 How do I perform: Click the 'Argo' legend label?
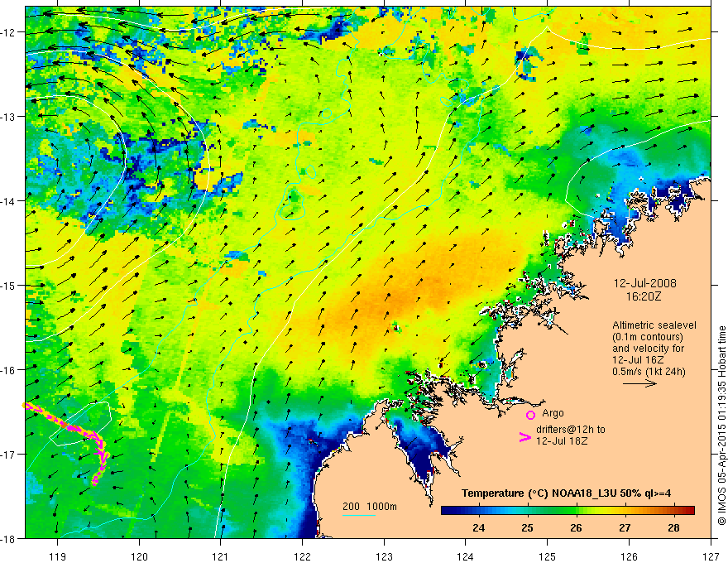(x=553, y=413)
